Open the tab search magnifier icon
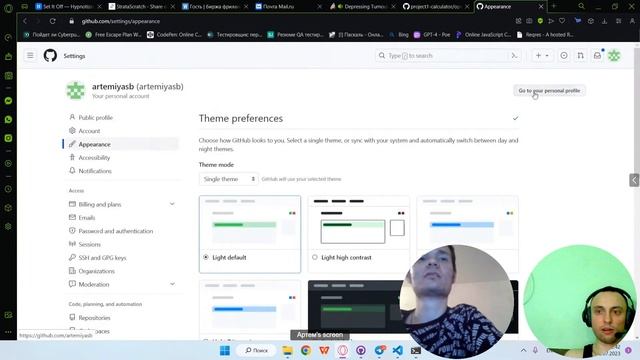Viewport: 640px width, 360px height. (581, 6)
